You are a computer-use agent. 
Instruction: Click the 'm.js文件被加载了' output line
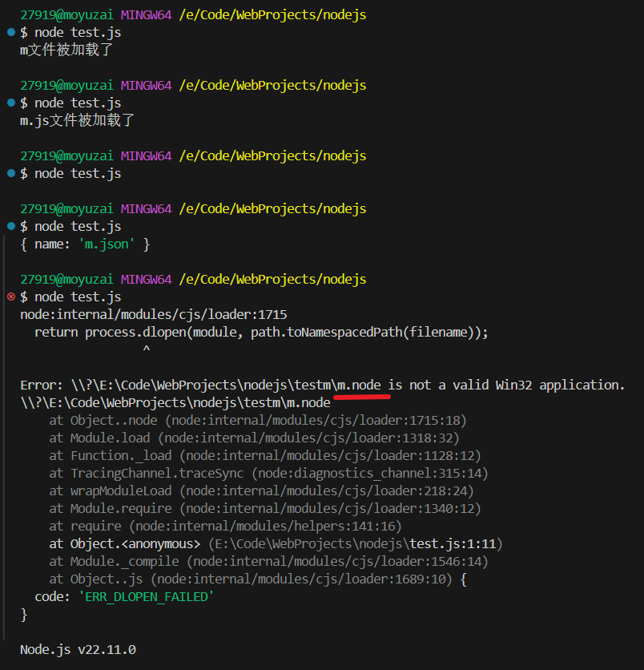pyautogui.click(x=78, y=120)
